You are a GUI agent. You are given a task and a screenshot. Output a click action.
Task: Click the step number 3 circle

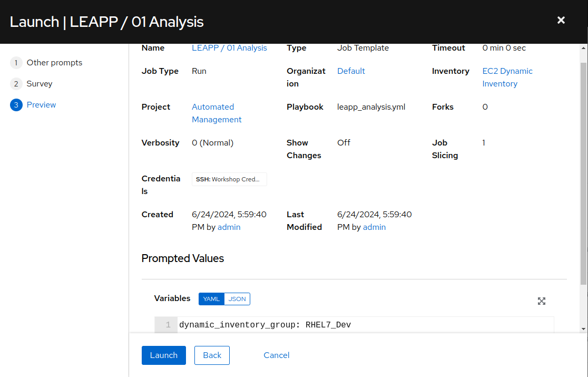[16, 104]
